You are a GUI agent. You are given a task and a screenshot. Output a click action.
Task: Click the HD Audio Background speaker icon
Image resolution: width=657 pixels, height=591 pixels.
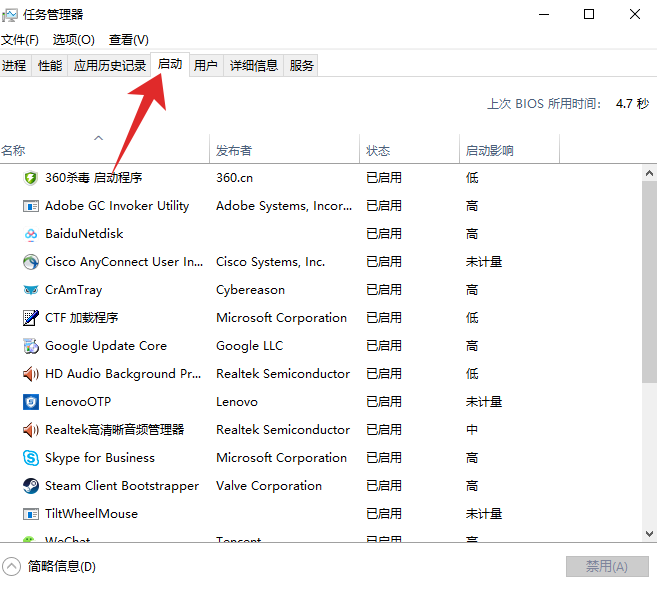point(31,374)
